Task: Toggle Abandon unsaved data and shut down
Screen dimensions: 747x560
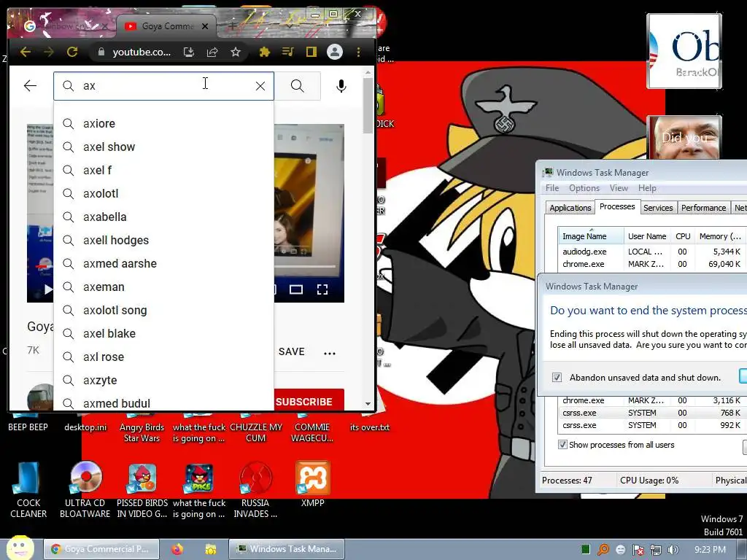Action: [557, 378]
